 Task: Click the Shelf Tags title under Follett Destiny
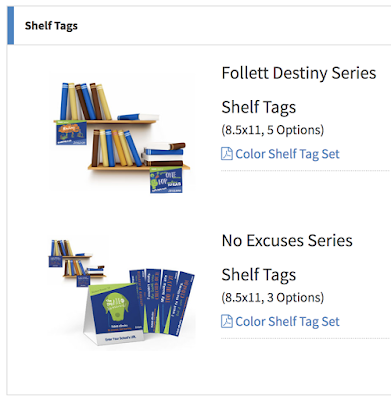click(x=259, y=107)
